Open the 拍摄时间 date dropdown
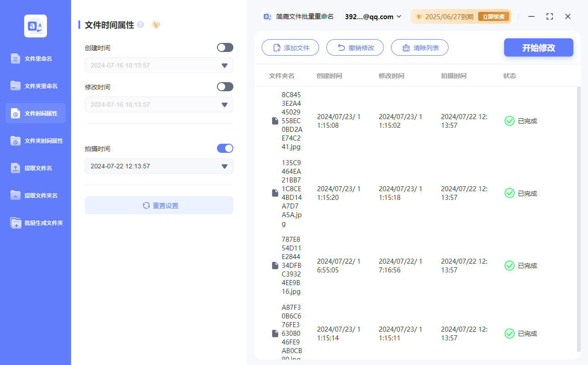588x365 pixels. click(224, 167)
